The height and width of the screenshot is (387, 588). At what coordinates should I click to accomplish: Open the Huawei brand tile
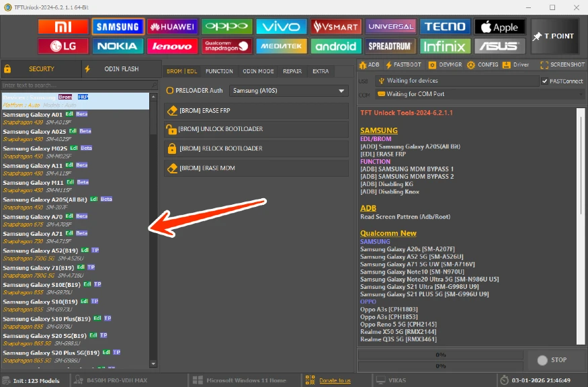[x=172, y=27]
